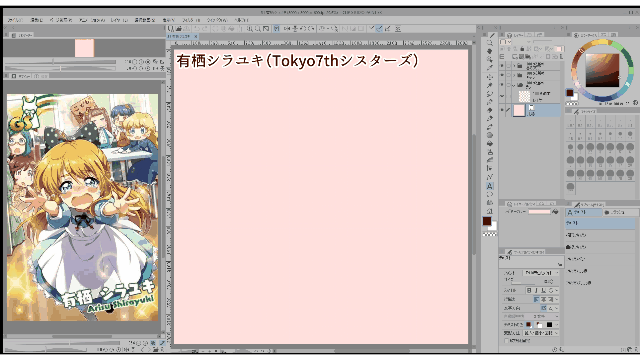Screen dimensions: 640x360
Task: Click the new raster layer icon
Action: click(514, 57)
